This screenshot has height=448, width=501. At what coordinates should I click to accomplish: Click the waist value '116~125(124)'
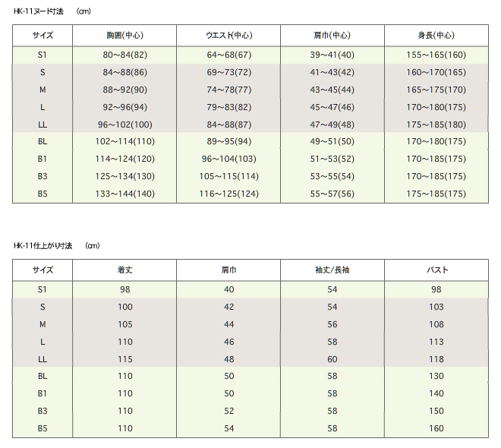click(229, 194)
